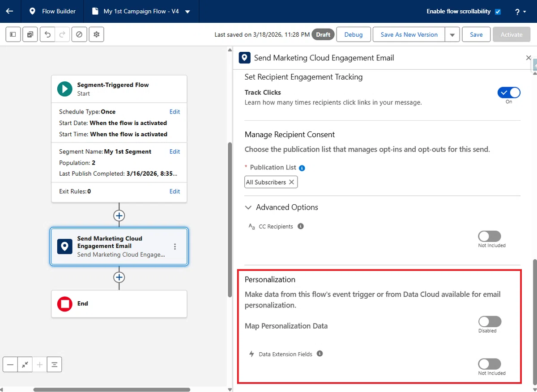This screenshot has width=537, height=392.
Task: Click the panel header location pin icon
Action: pos(245,58)
